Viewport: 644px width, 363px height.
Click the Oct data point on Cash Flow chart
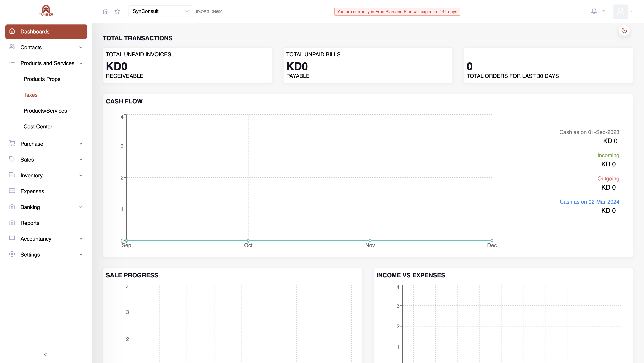pyautogui.click(x=248, y=241)
